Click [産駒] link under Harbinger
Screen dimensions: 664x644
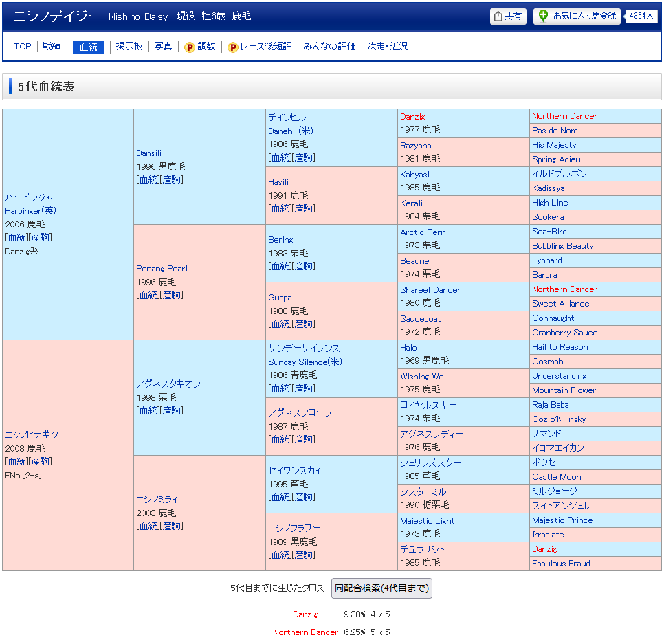click(x=41, y=238)
